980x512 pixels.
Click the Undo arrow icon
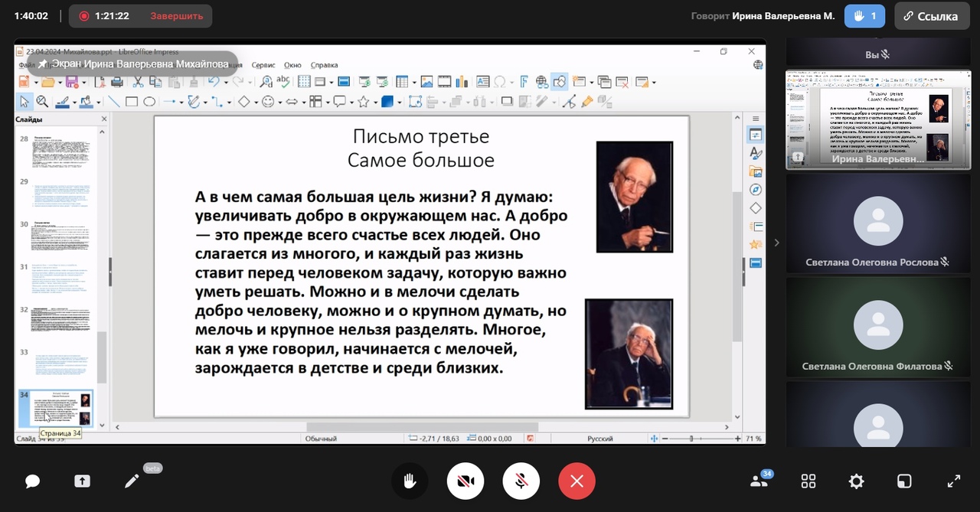click(214, 82)
